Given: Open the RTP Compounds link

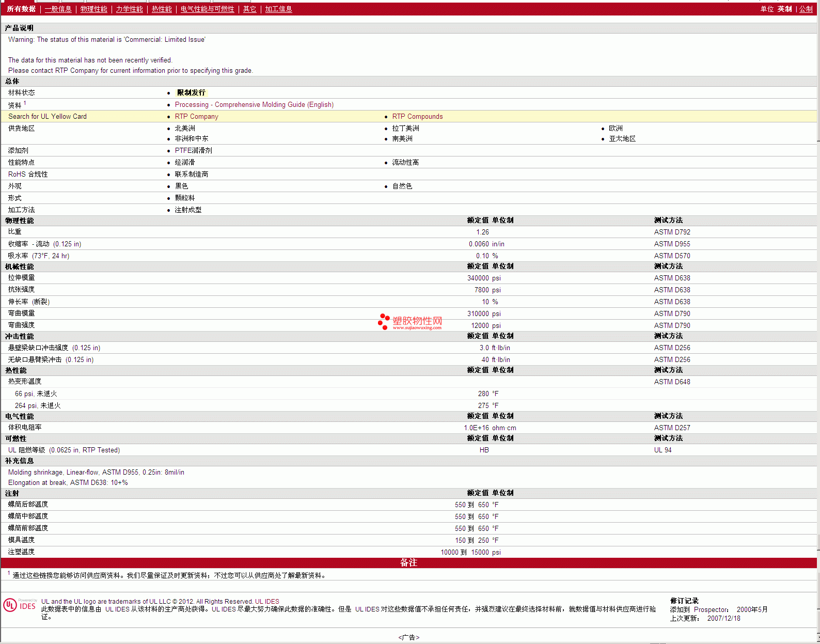Looking at the screenshot, I should [417, 117].
